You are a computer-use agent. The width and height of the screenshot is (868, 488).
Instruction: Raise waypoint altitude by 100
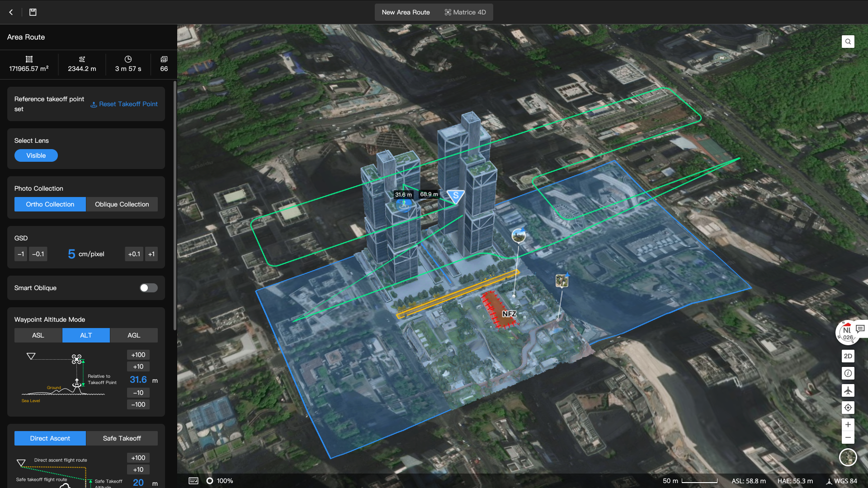(x=138, y=355)
